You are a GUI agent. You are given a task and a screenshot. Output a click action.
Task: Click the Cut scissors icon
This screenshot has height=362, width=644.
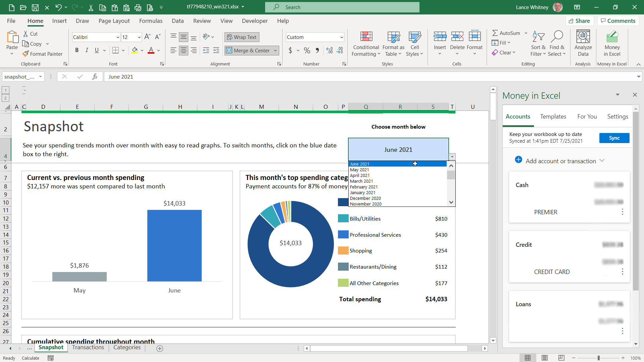[26, 34]
